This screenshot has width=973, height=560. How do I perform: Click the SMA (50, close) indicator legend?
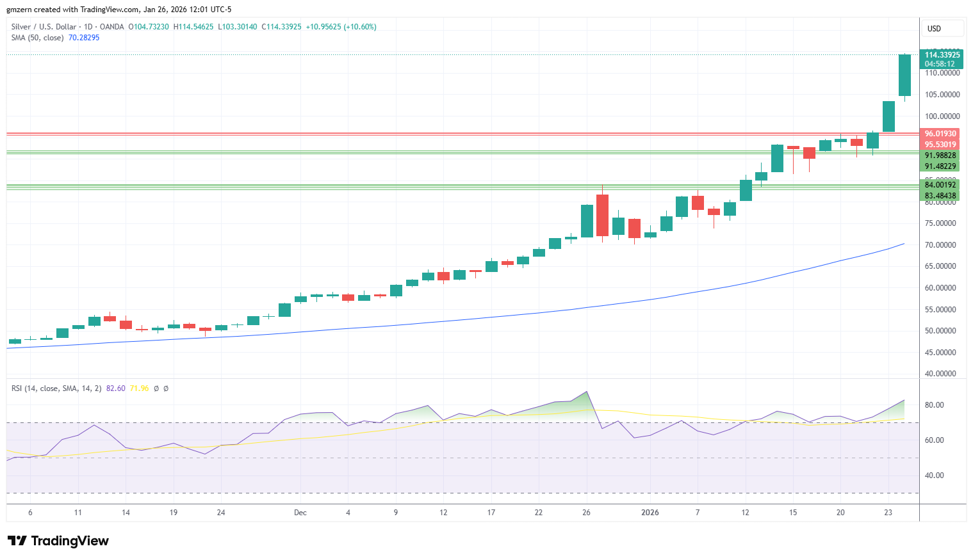pos(37,38)
